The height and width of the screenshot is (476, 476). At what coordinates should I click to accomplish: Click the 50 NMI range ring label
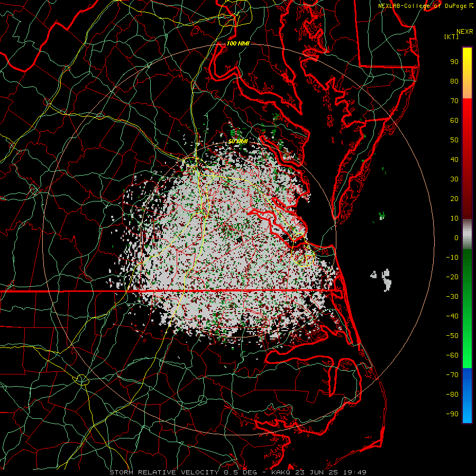(238, 142)
